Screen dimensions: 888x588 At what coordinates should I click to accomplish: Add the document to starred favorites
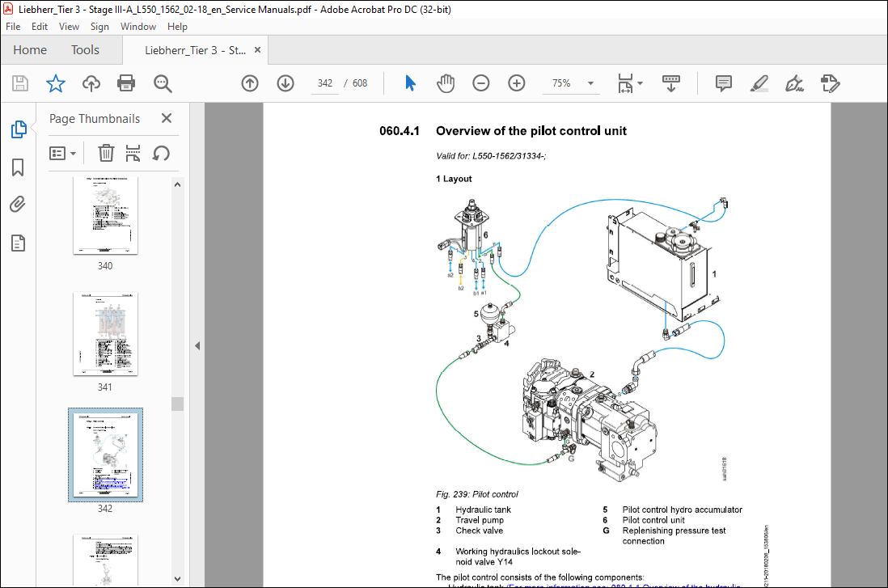56,83
